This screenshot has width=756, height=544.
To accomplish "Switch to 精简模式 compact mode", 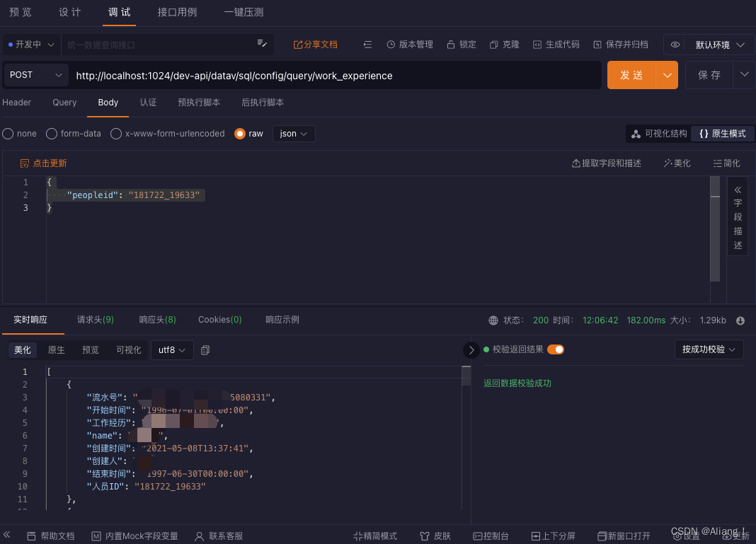I will point(374,536).
